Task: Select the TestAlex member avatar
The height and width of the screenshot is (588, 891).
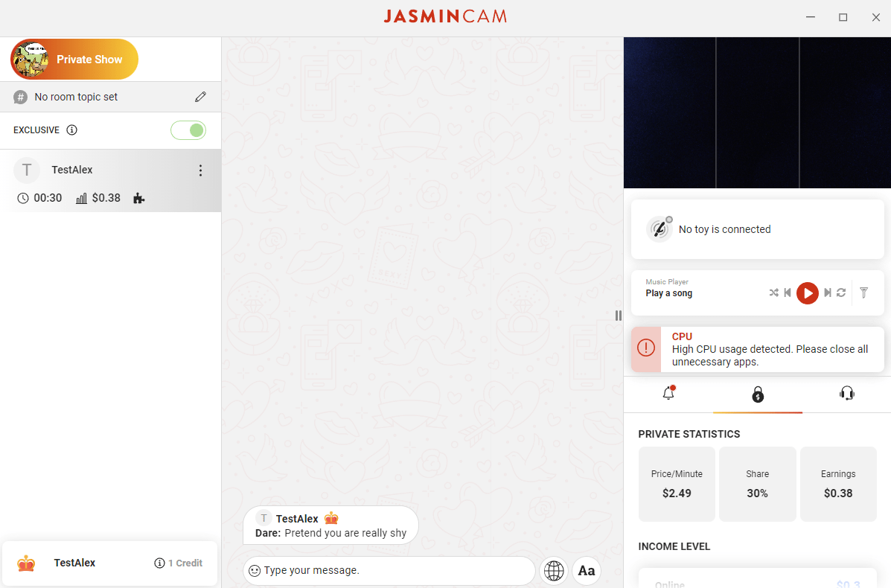Action: click(x=27, y=170)
